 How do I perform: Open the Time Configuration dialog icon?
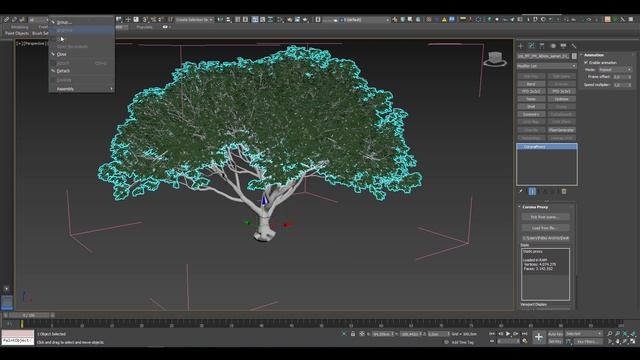pos(525,341)
